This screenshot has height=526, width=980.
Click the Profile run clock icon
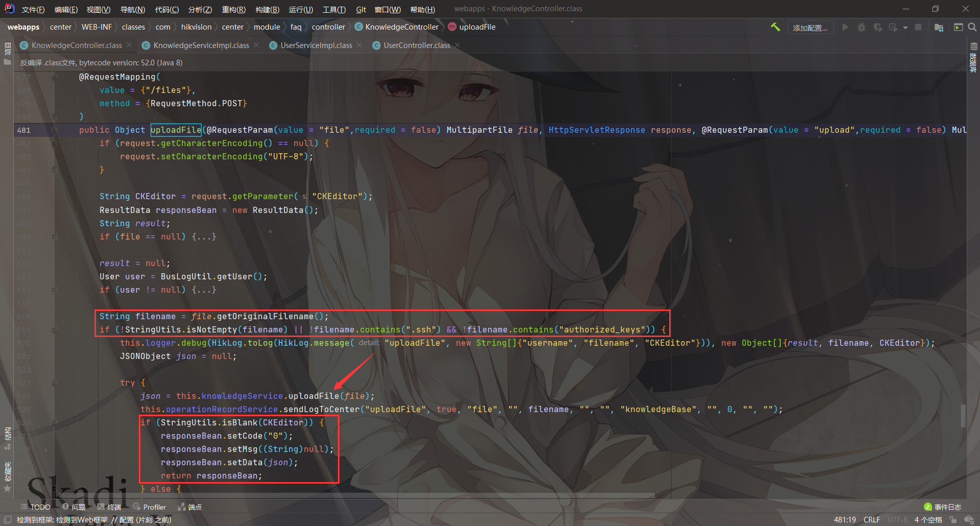click(x=893, y=27)
